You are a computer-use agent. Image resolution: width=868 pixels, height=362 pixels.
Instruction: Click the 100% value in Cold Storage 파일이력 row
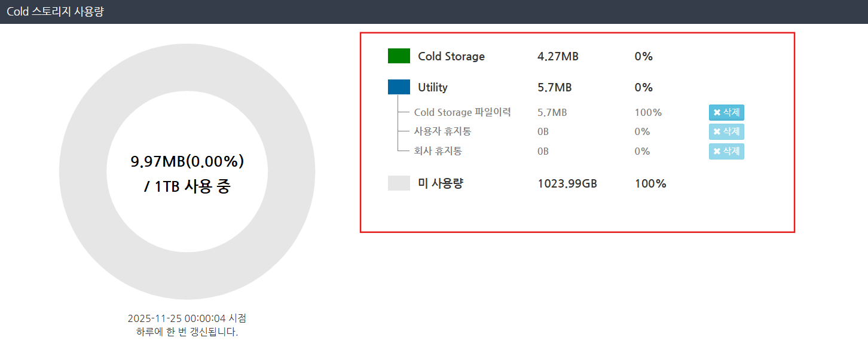coord(648,112)
